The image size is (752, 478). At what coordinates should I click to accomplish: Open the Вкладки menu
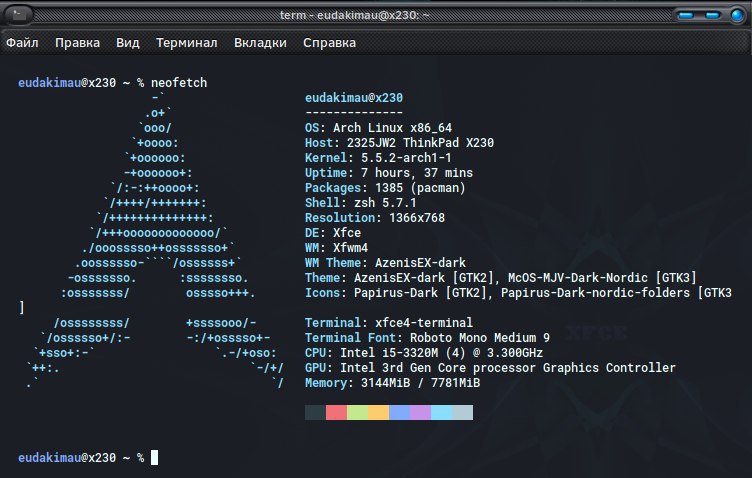point(260,43)
